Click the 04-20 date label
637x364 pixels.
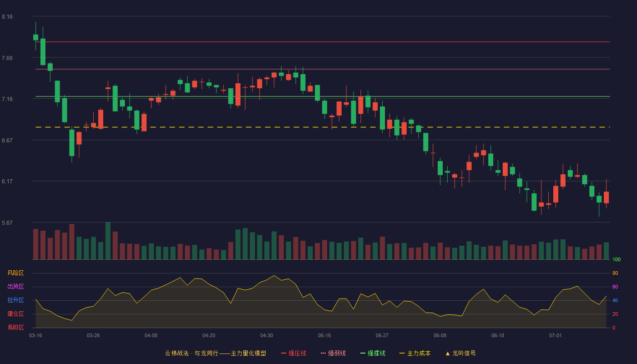click(x=209, y=335)
